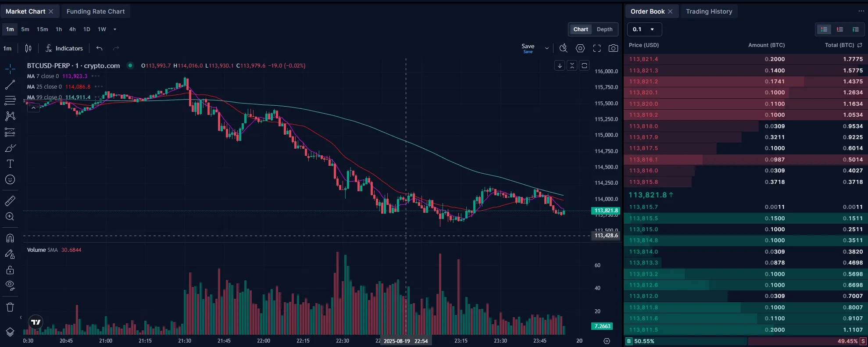Open the Indicators panel
The width and height of the screenshot is (868, 347).
pyautogui.click(x=64, y=48)
